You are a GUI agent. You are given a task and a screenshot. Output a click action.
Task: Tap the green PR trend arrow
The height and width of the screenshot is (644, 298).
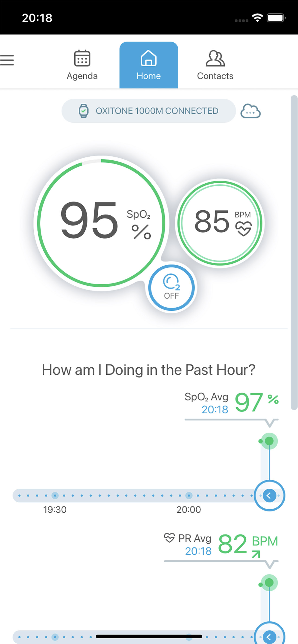click(x=256, y=555)
